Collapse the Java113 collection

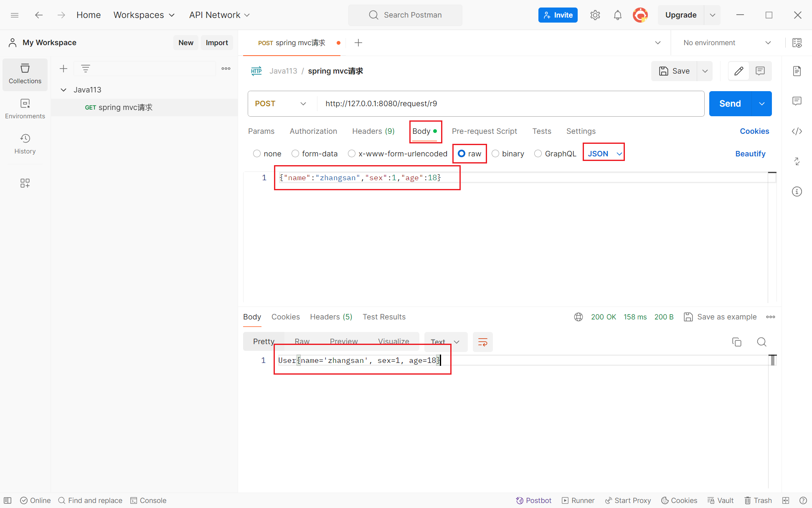pyautogui.click(x=63, y=90)
